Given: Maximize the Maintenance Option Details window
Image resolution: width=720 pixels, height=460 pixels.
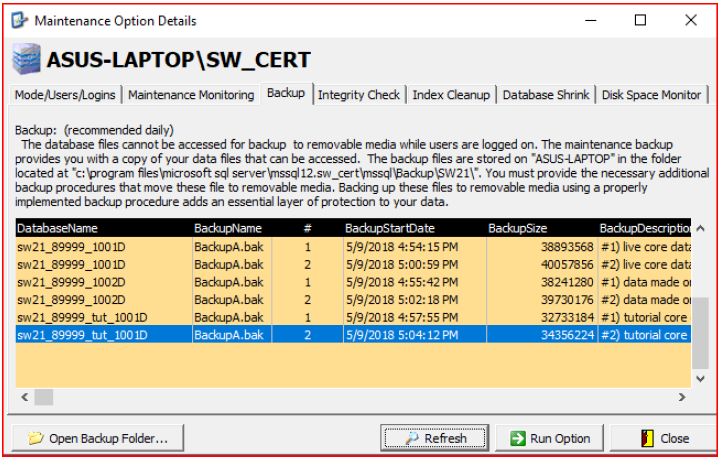Looking at the screenshot, I should 640,20.
